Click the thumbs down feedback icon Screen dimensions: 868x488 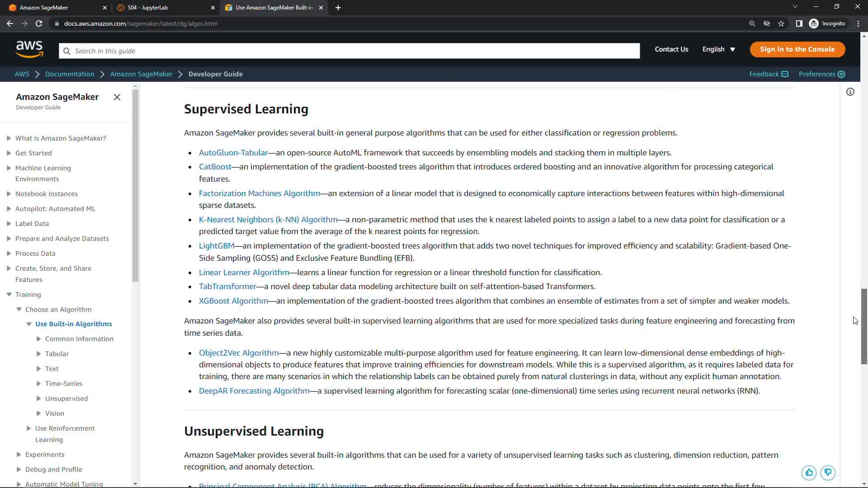tap(828, 473)
